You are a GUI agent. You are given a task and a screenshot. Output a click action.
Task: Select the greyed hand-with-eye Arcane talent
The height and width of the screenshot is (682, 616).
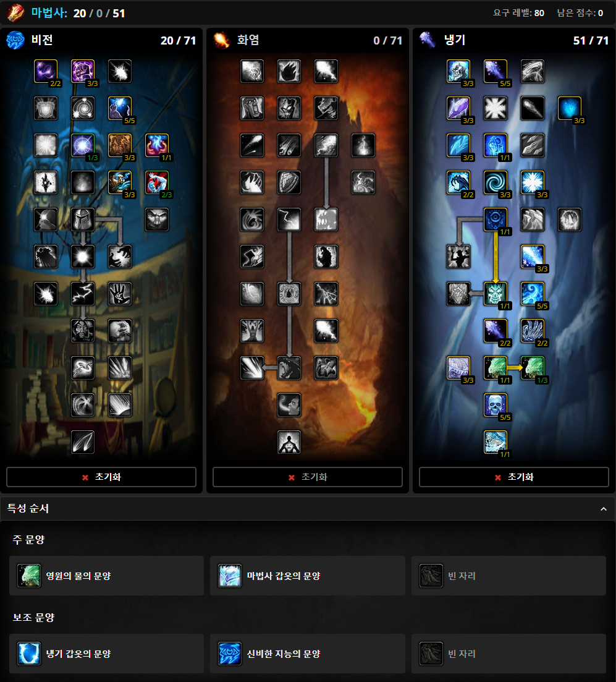[x=119, y=294]
